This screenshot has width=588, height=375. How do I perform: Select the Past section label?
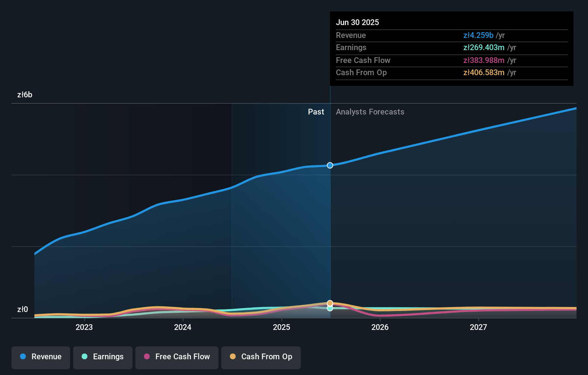[316, 112]
